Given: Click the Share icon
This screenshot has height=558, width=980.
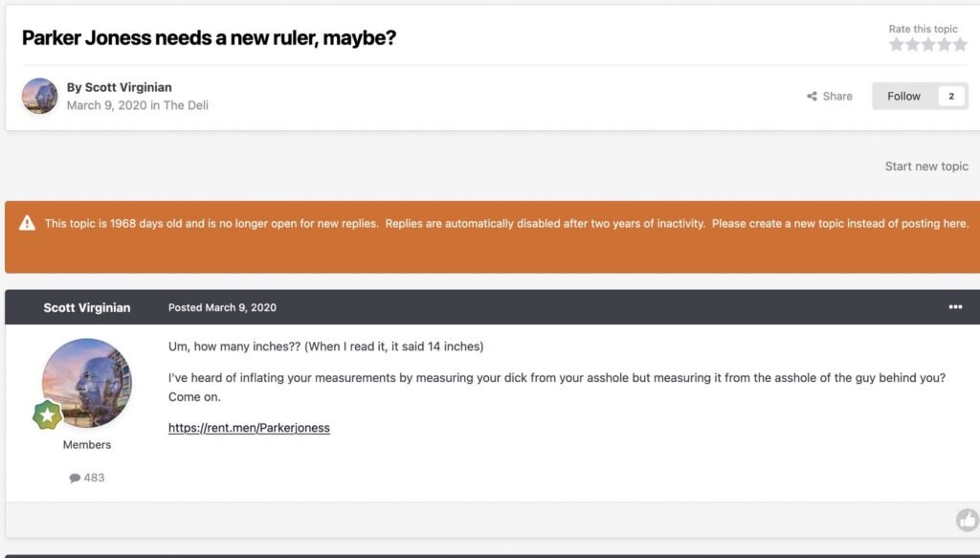Looking at the screenshot, I should [x=812, y=97].
